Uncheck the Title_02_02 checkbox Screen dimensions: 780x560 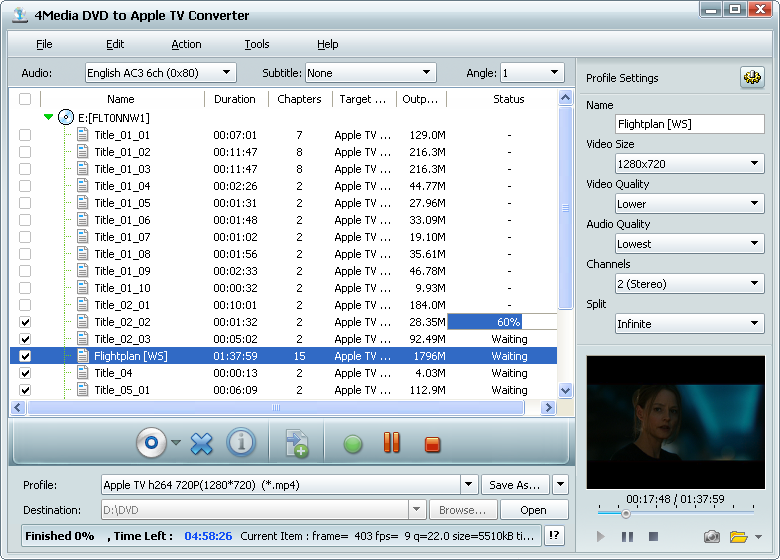coord(25,322)
